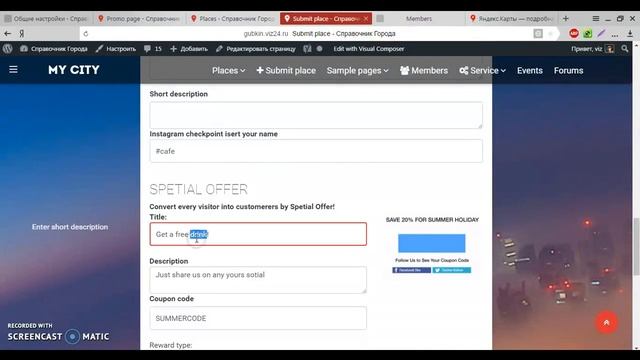The width and height of the screenshot is (640, 360).
Task: Open browser main menu lines icon
Action: (596, 18)
